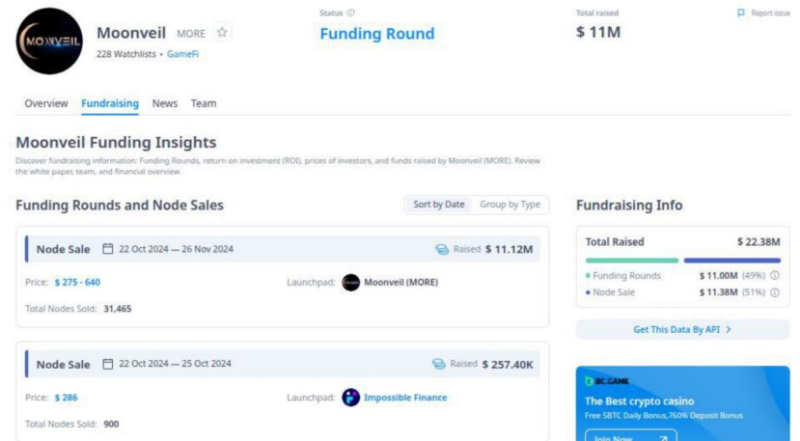Click the Moonveil (MORE) launchpad logo
Image resolution: width=800 pixels, height=441 pixels.
[351, 282]
